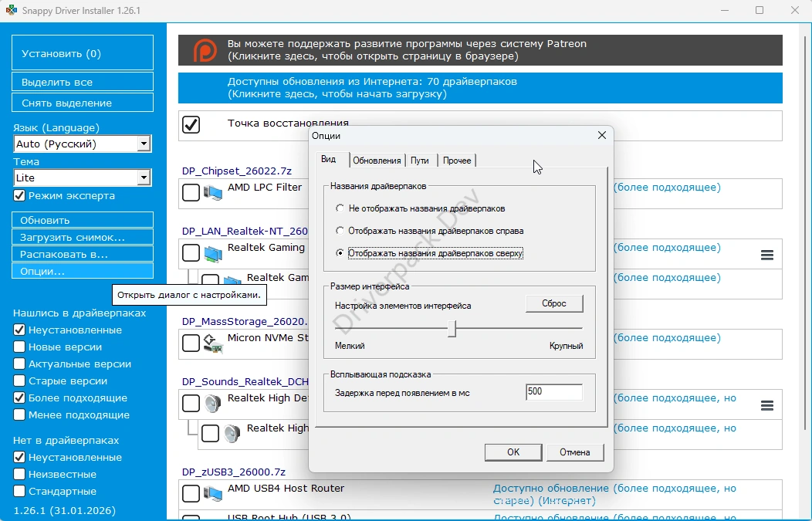Click the Realtek Gaming network adapter icon
This screenshot has width=812, height=521.
tap(213, 252)
